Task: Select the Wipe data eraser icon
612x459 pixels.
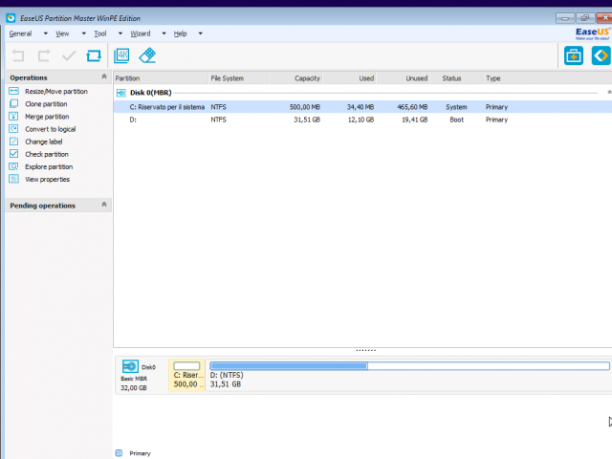Action: pyautogui.click(x=147, y=55)
